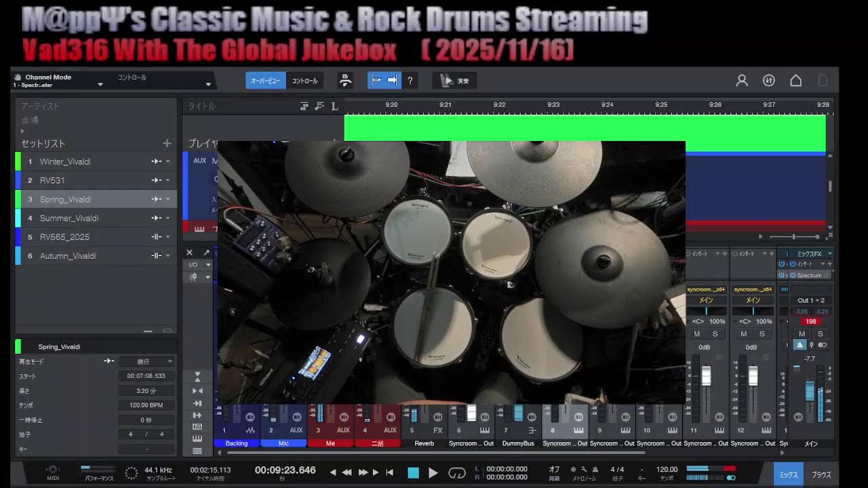Click the main output volume fader
This screenshot has height=488, width=868.
point(809,390)
